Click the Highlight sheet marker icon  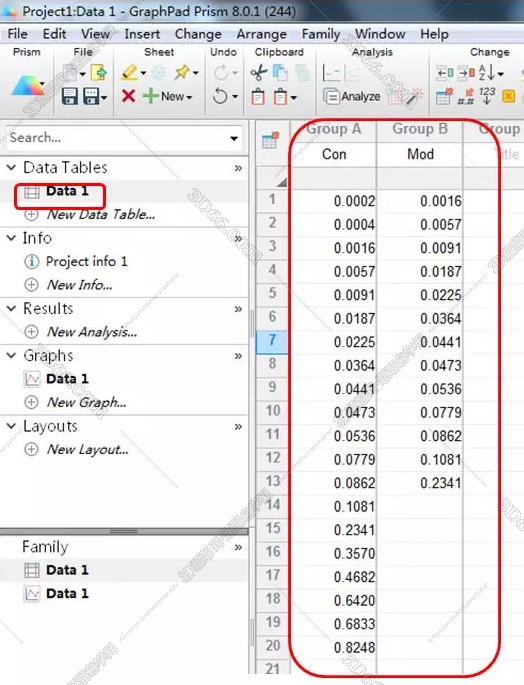(x=129, y=72)
